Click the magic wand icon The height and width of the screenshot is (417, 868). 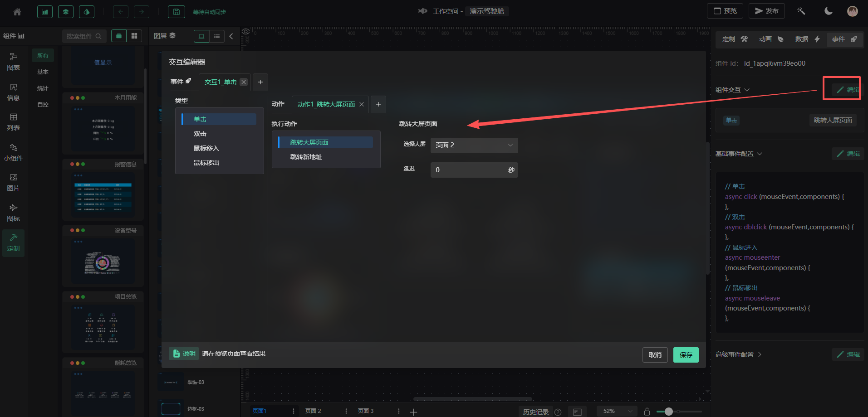[x=801, y=11]
